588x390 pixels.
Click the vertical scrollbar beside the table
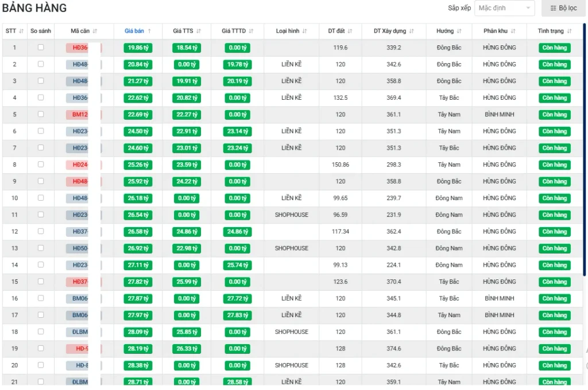[x=584, y=150]
